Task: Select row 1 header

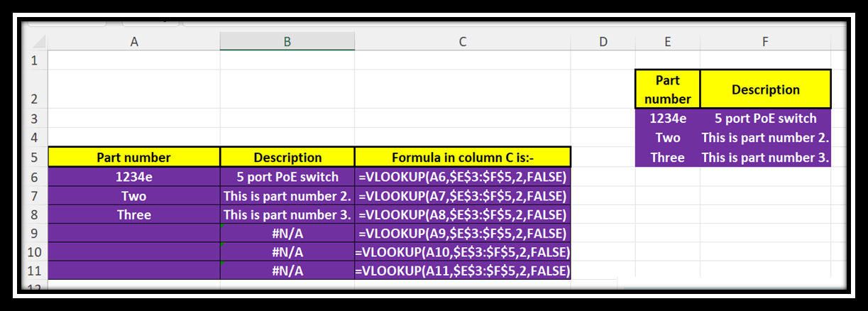Action: pyautogui.click(x=34, y=60)
